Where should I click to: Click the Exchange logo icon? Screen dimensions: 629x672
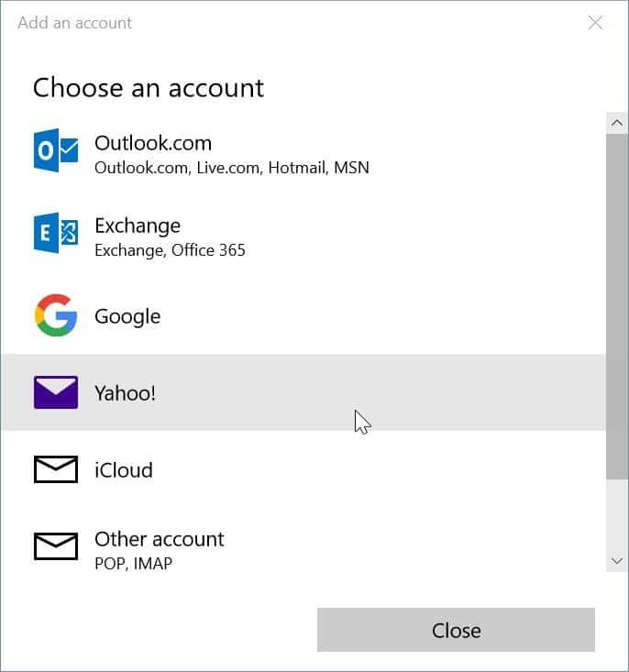[56, 233]
